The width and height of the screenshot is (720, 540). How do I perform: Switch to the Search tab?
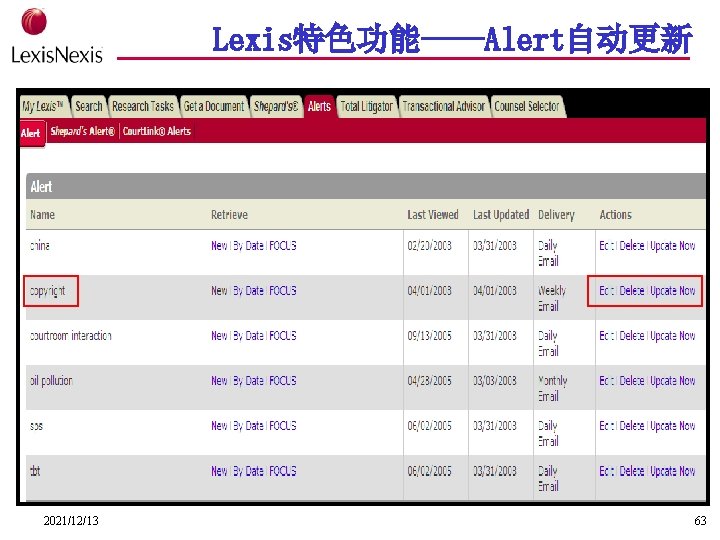click(89, 107)
